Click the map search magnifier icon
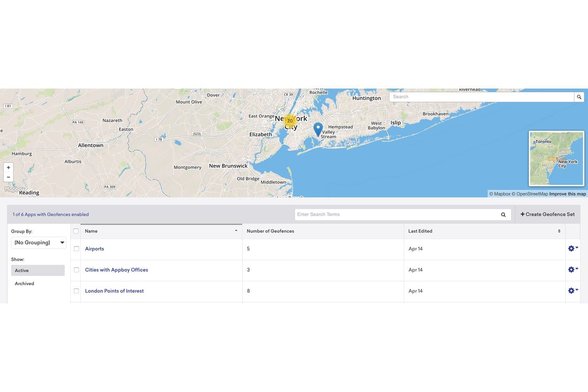The width and height of the screenshot is (588, 392). pos(579,97)
